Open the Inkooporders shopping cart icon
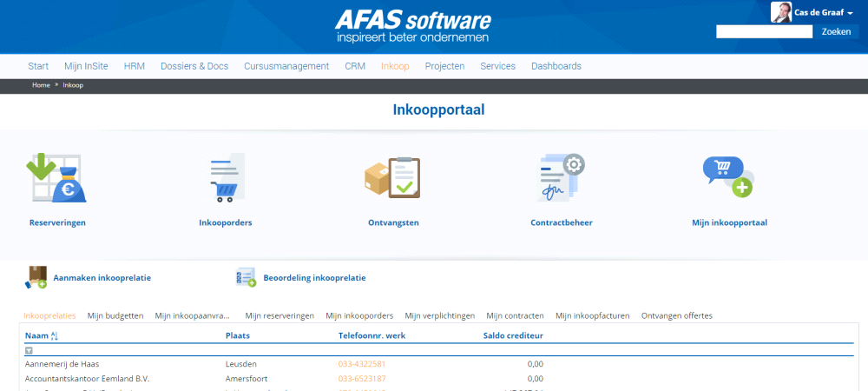 click(x=226, y=178)
